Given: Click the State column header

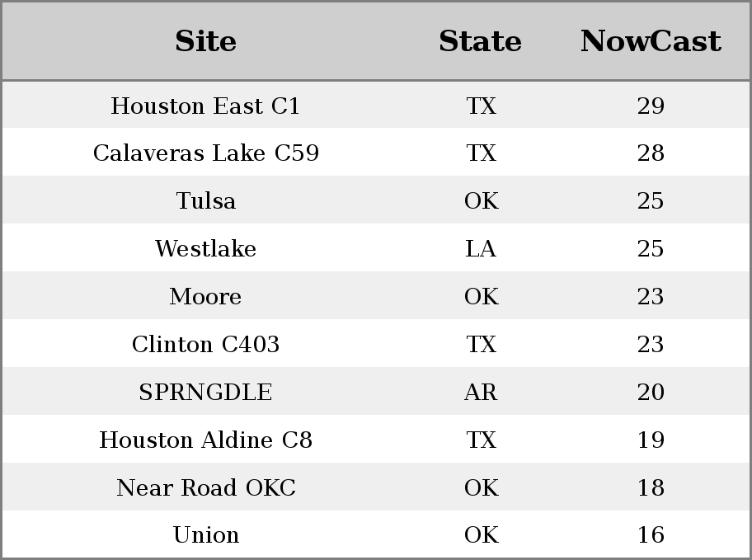Looking at the screenshot, I should click(481, 40).
